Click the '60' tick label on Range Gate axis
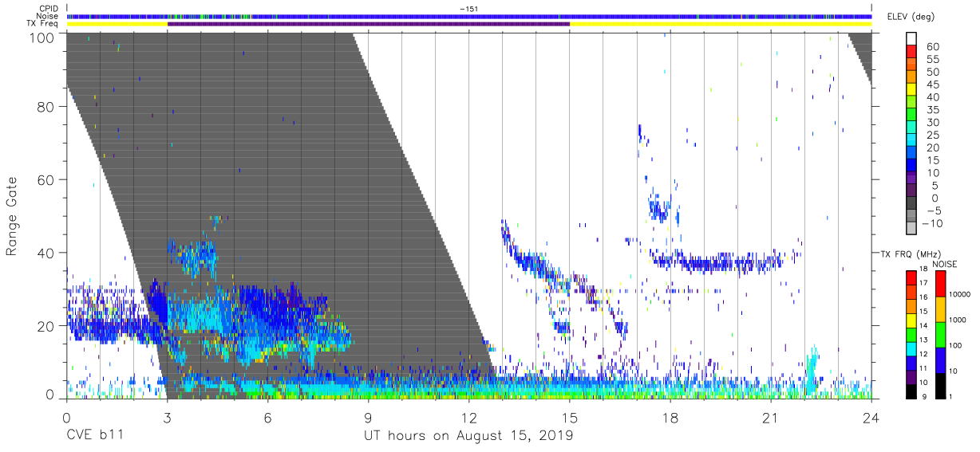The height and width of the screenshot is (452, 980). click(45, 179)
